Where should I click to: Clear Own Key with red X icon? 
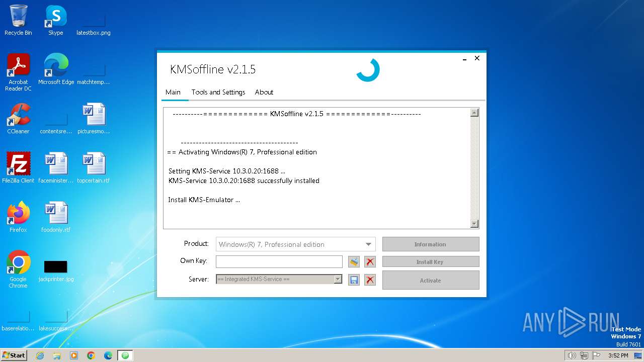(x=370, y=261)
